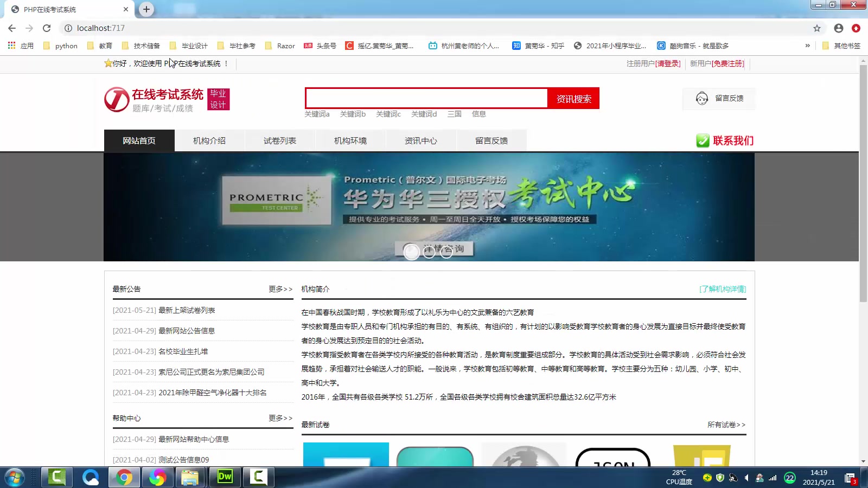Select the third banner carousel dot

tap(446, 252)
